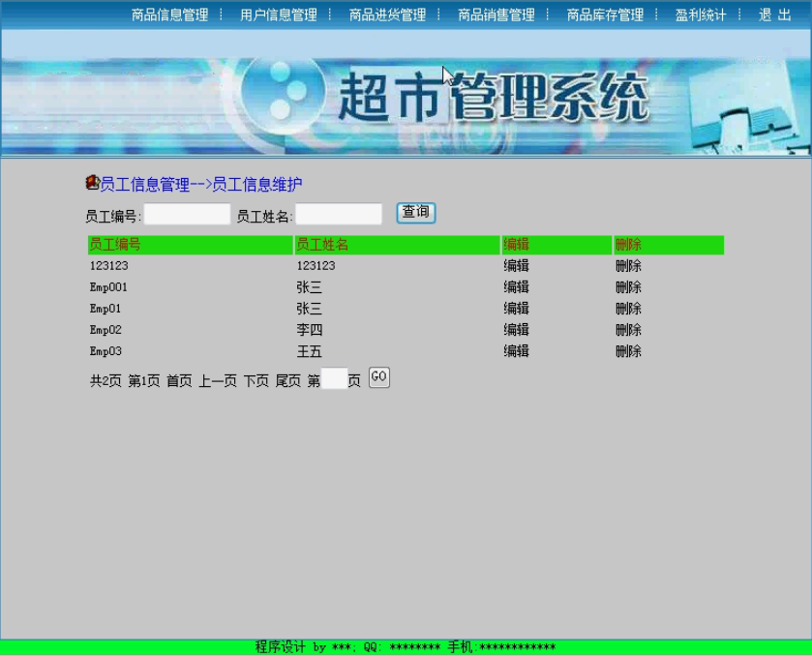Delete the Emp02 李四 record
Image resolution: width=812 pixels, height=656 pixels.
click(628, 330)
